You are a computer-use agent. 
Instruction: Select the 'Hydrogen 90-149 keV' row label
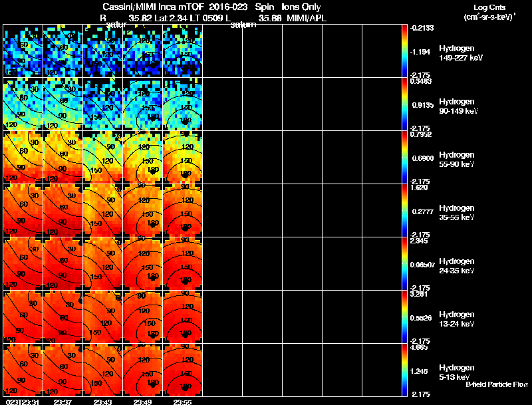[458, 106]
